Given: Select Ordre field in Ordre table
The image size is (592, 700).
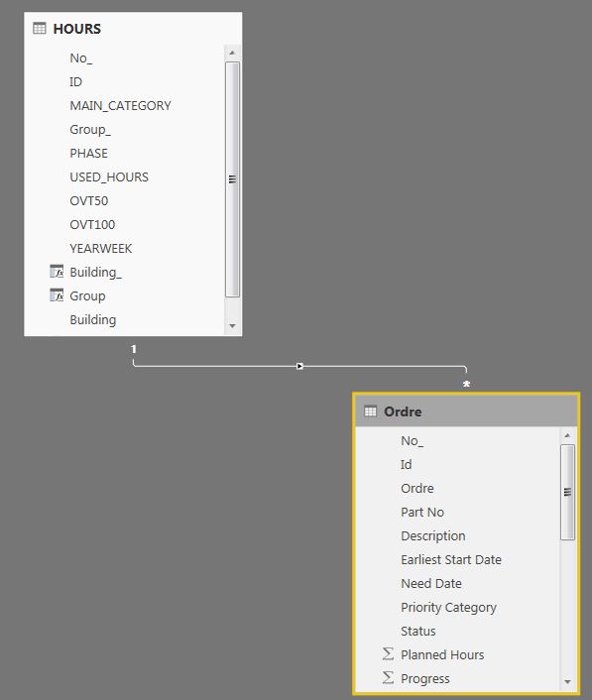Looking at the screenshot, I should click(417, 488).
